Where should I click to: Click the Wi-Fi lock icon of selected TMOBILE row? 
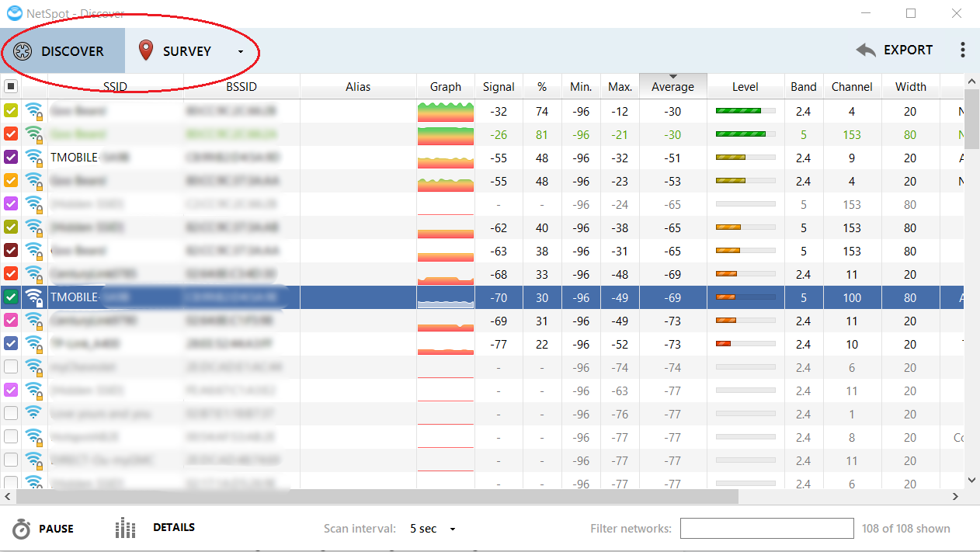(33, 297)
